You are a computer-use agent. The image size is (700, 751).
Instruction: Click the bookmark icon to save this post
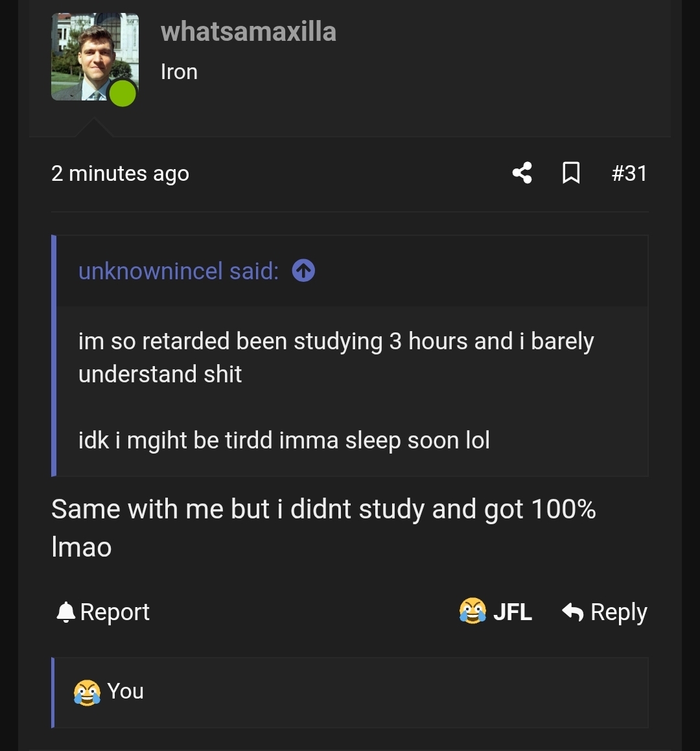pyautogui.click(x=572, y=173)
